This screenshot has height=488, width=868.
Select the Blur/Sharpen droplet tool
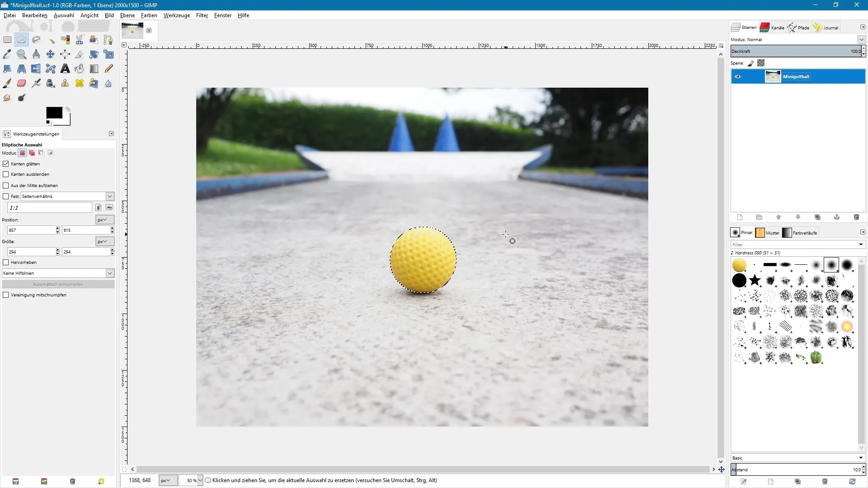point(108,83)
